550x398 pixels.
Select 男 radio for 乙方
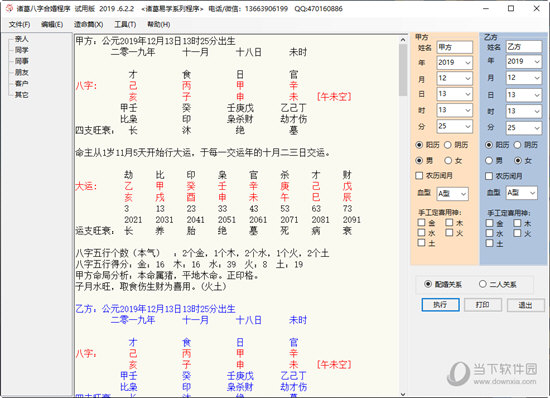point(489,161)
